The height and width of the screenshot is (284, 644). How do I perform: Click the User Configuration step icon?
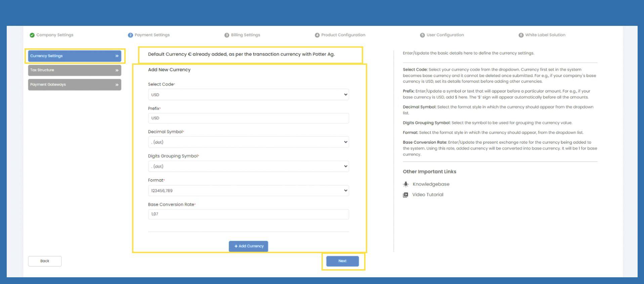click(x=422, y=35)
